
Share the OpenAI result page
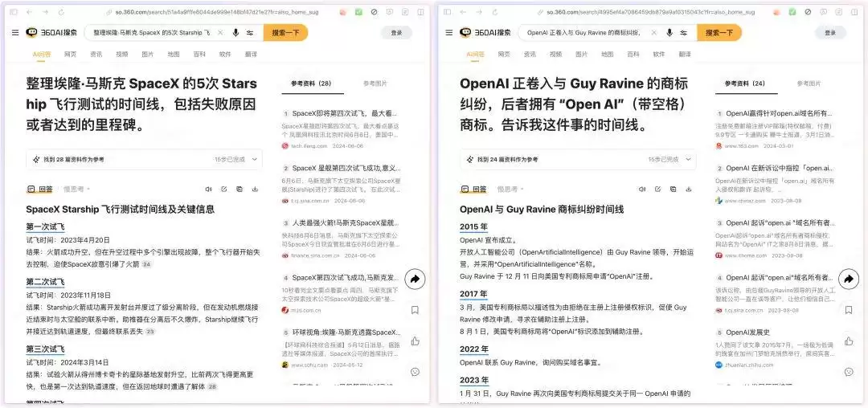click(x=849, y=279)
